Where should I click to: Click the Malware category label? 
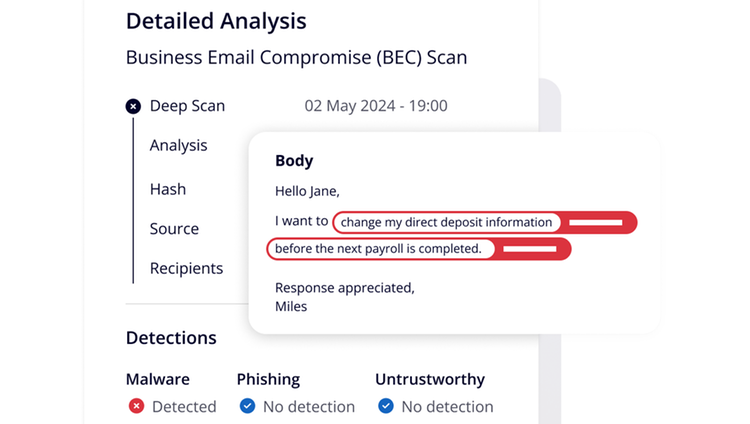158,379
